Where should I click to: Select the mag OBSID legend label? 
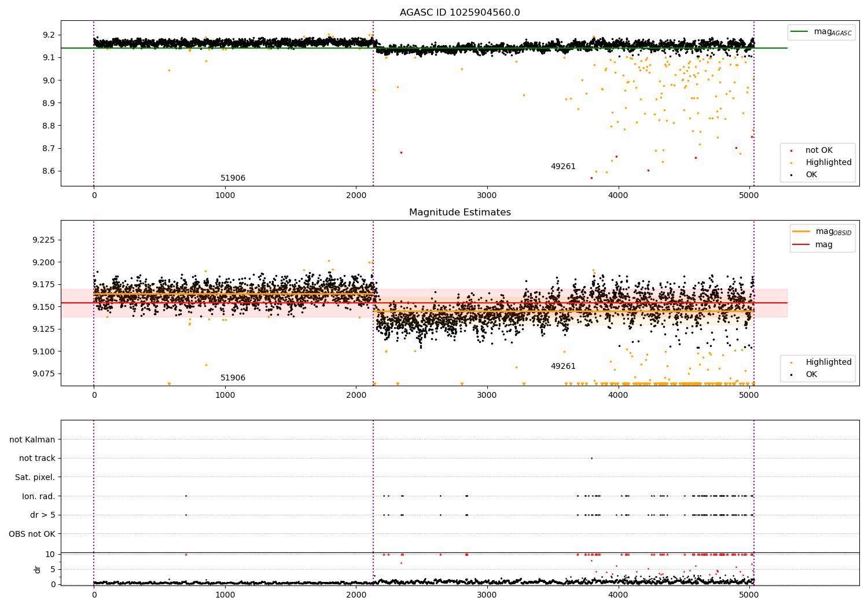833,232
